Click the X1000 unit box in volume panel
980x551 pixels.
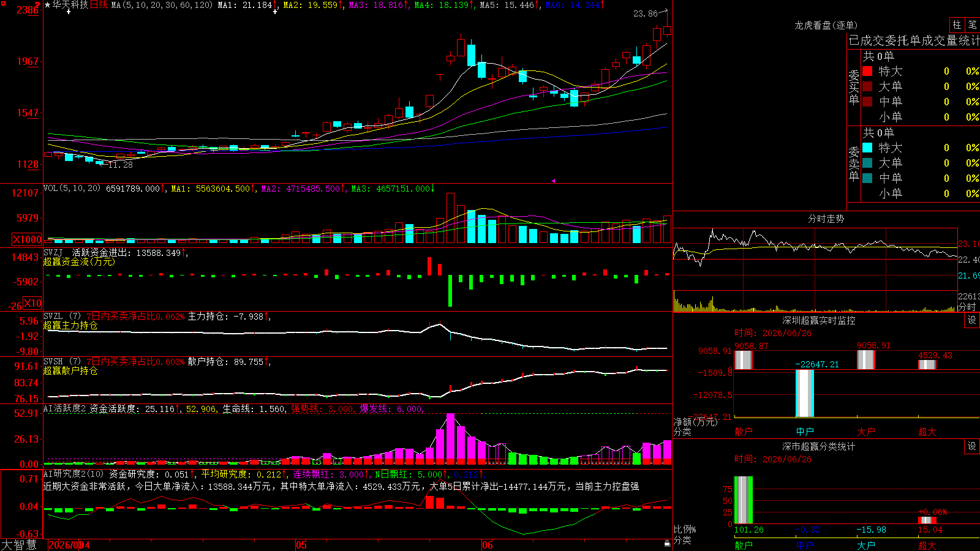[28, 239]
